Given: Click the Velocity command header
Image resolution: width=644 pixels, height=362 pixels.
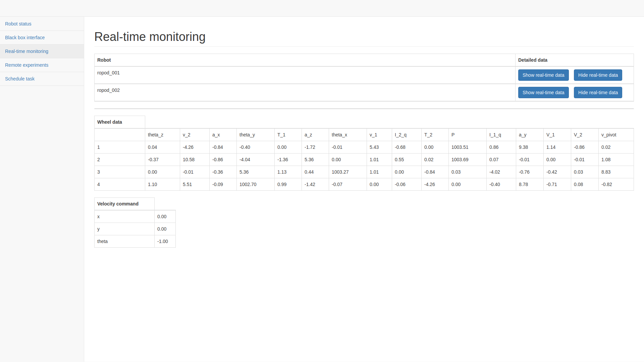Looking at the screenshot, I should tap(118, 204).
